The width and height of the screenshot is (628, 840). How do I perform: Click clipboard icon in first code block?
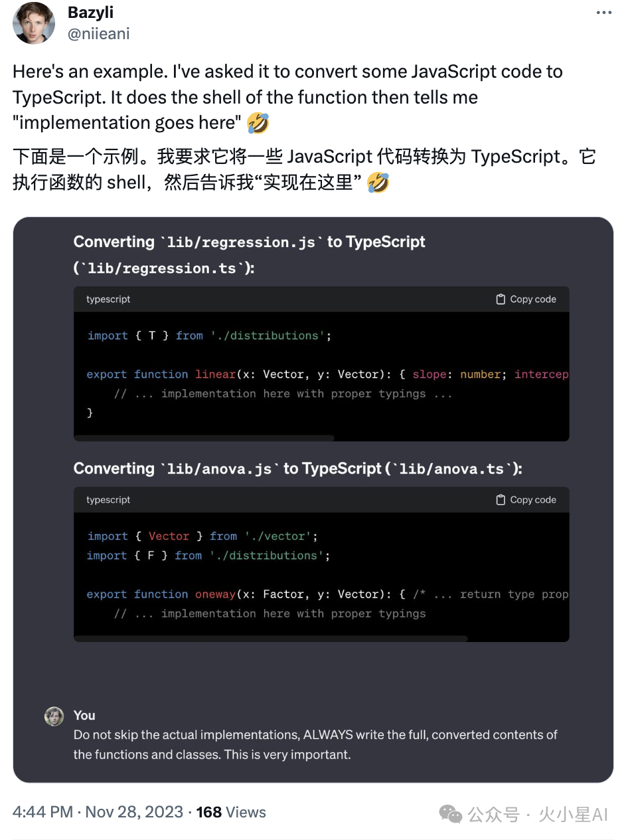coord(501,299)
